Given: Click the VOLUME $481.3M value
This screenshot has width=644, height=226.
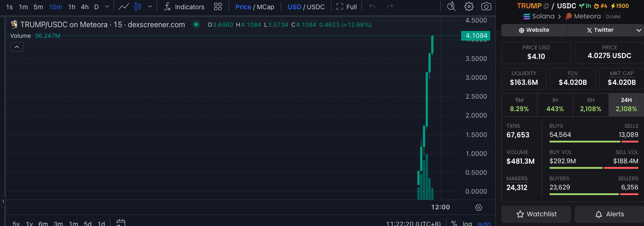Looking at the screenshot, I should [x=520, y=161].
